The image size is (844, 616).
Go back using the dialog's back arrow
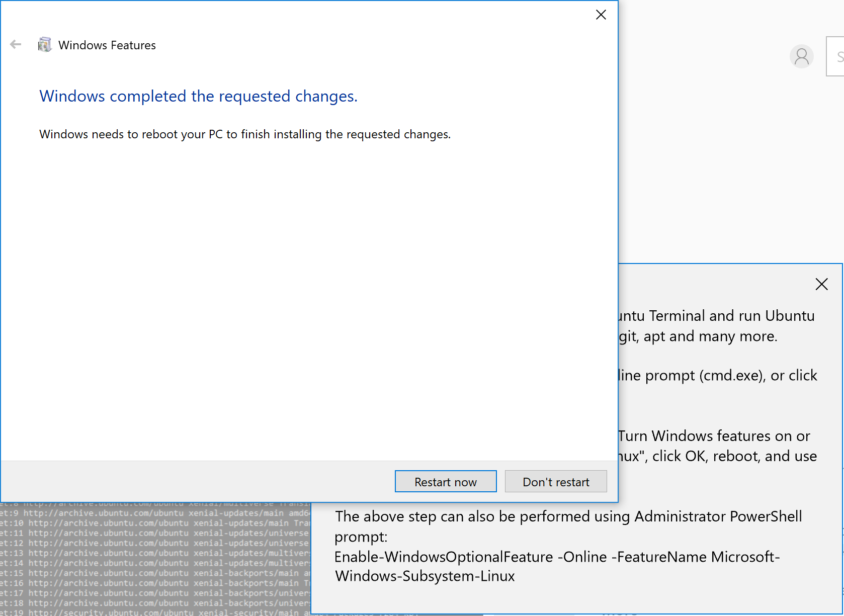[x=16, y=45]
